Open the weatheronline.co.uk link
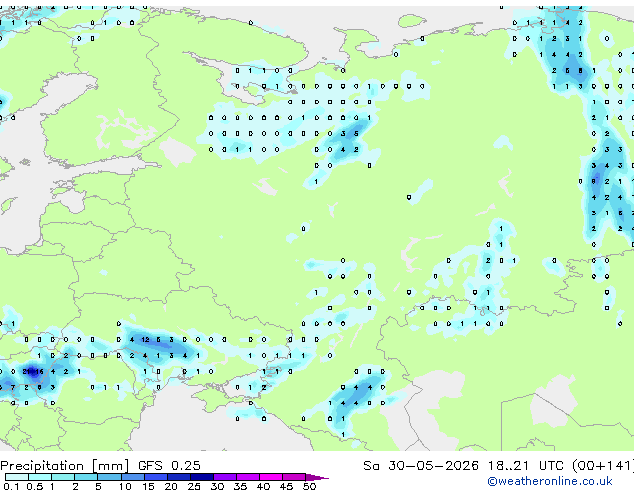This screenshot has width=634, height=490. (550, 481)
